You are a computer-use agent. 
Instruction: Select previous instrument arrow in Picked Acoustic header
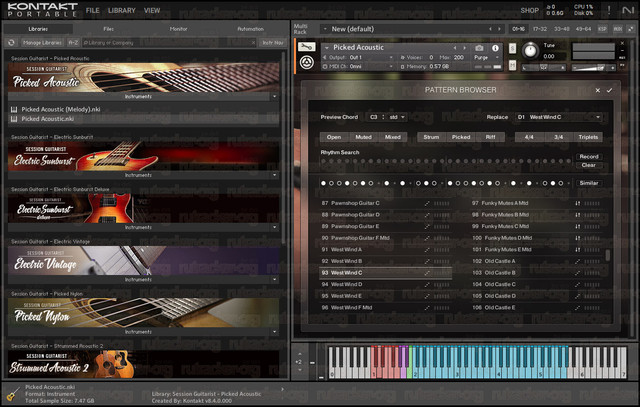pos(455,48)
